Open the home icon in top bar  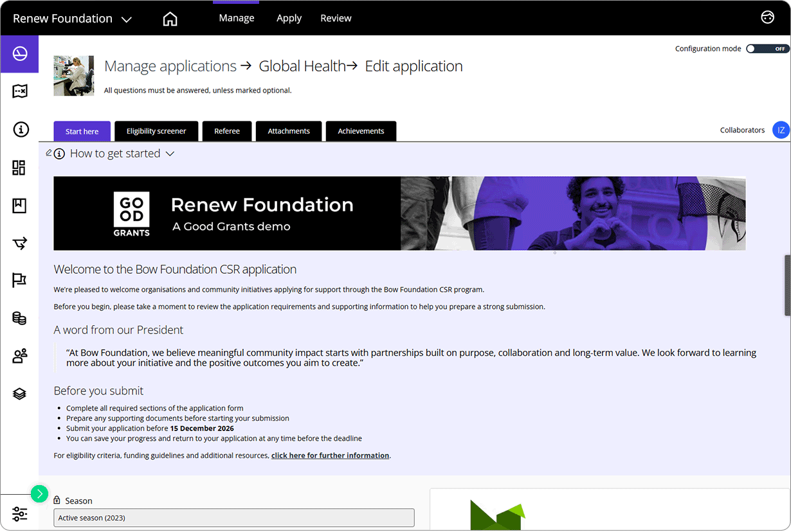tap(170, 19)
